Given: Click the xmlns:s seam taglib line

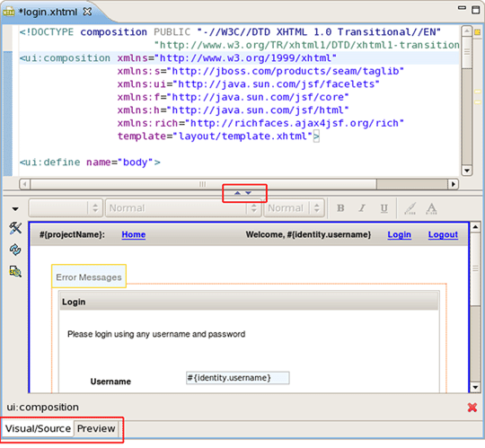Looking at the screenshot, I should pyautogui.click(x=260, y=71).
